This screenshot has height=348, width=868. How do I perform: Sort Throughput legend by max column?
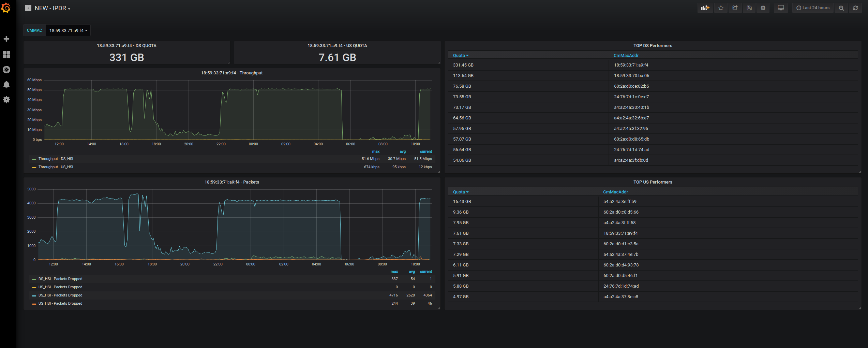(376, 152)
